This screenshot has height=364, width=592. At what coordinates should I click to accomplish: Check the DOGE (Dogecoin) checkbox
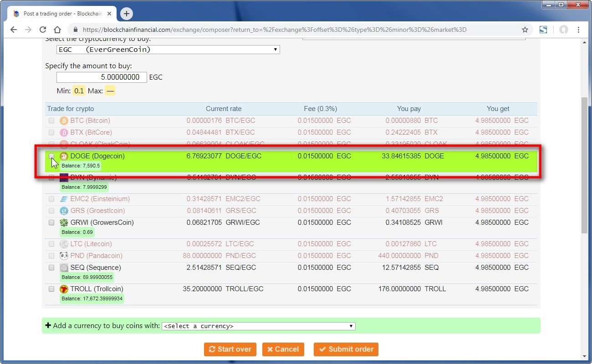51,156
